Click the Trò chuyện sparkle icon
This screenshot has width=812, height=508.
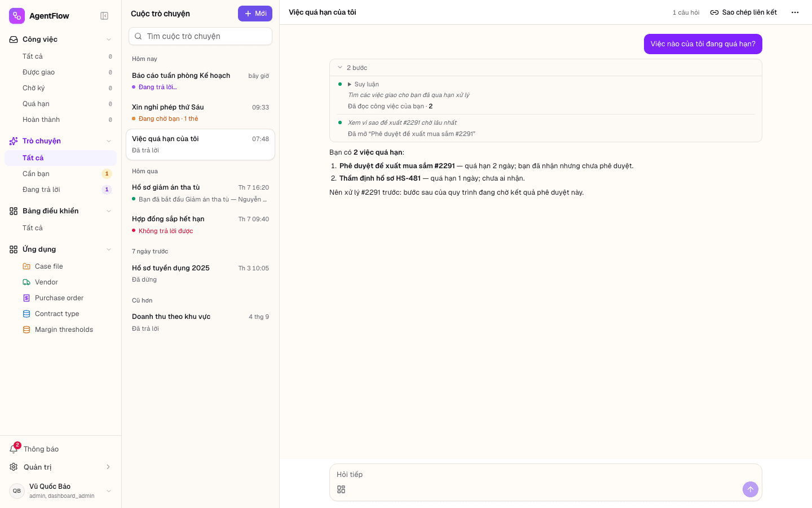point(14,141)
